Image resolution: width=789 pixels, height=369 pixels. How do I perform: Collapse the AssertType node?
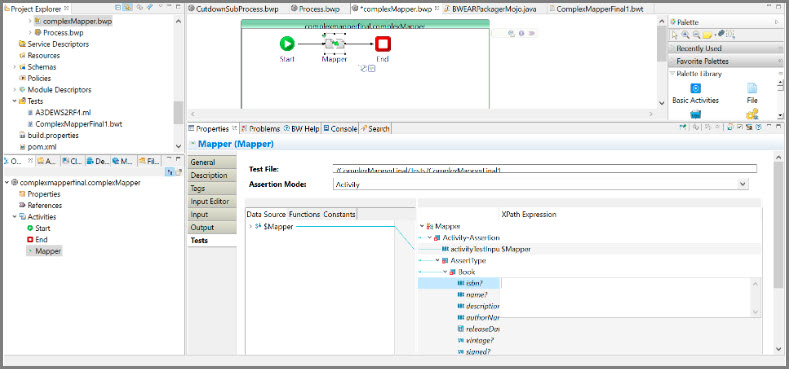click(x=437, y=260)
